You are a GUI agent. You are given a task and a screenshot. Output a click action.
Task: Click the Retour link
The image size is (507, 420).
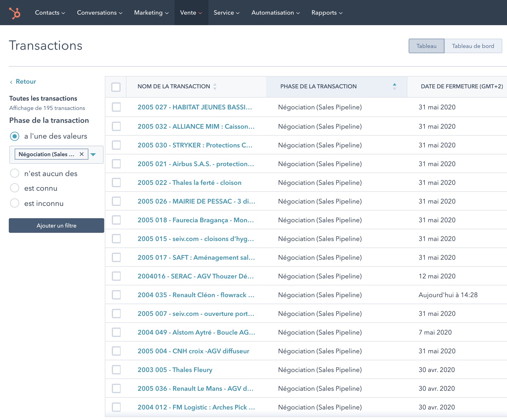(26, 82)
